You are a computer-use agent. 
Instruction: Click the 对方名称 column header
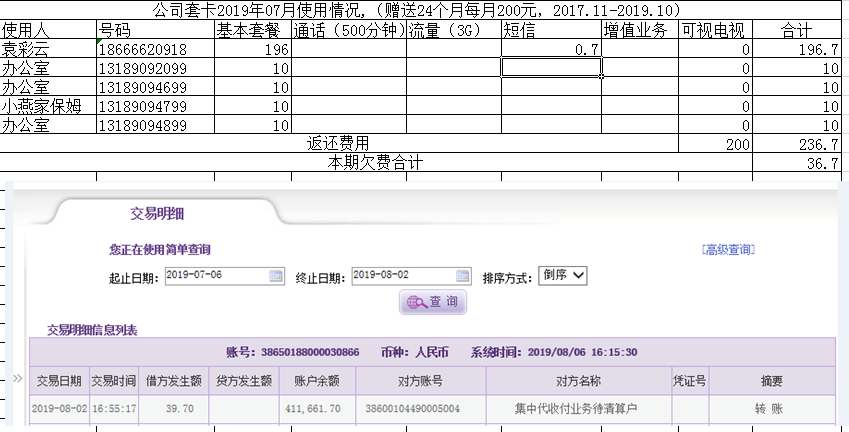click(578, 381)
